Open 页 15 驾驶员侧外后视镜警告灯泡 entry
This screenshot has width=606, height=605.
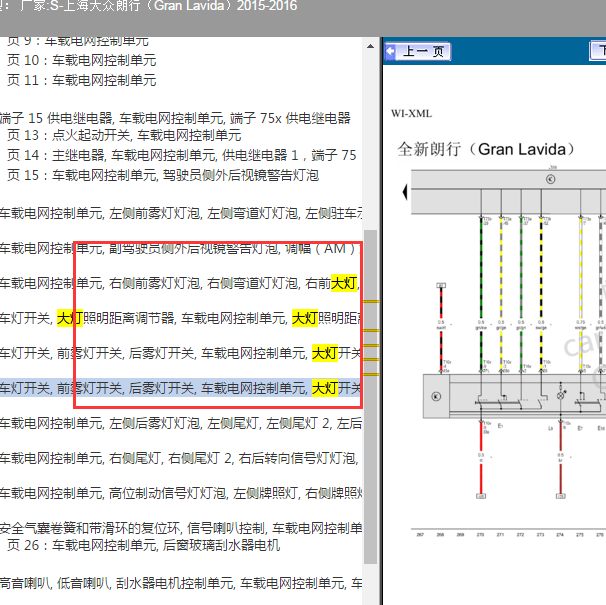tap(163, 176)
